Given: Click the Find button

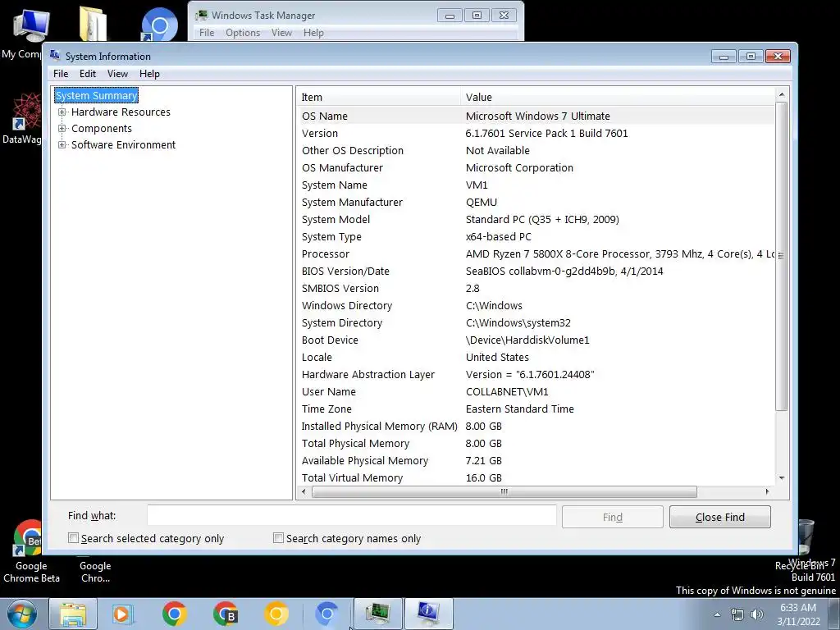Looking at the screenshot, I should [612, 517].
